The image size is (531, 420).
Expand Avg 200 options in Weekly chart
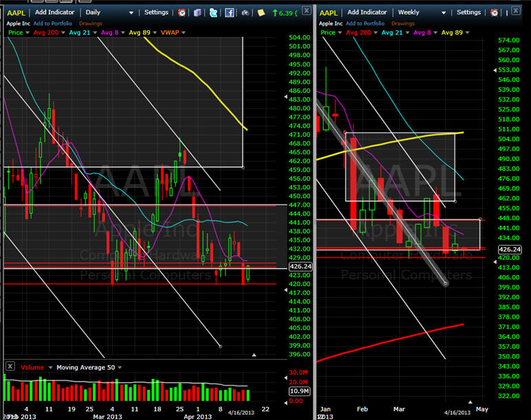point(376,33)
